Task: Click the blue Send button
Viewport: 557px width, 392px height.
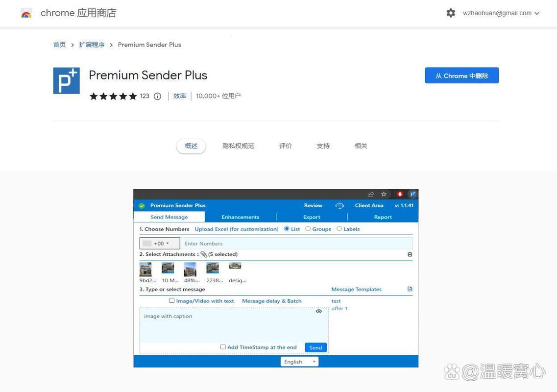Action: click(x=315, y=347)
